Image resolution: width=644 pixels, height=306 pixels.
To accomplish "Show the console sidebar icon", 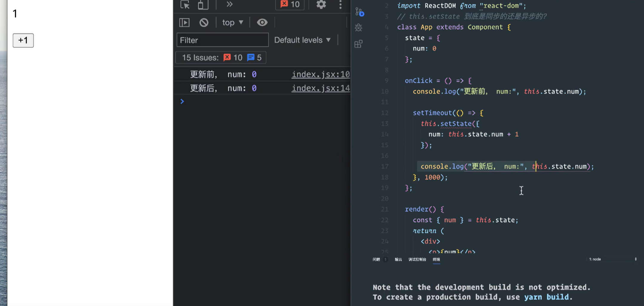I will (x=184, y=22).
